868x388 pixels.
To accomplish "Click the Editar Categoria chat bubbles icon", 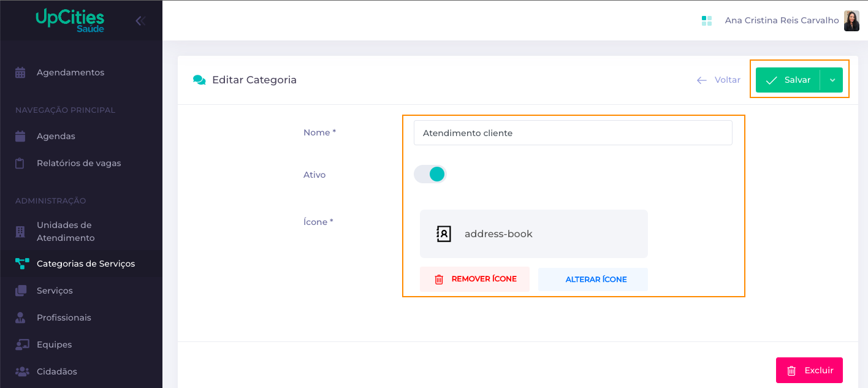I will [x=199, y=80].
